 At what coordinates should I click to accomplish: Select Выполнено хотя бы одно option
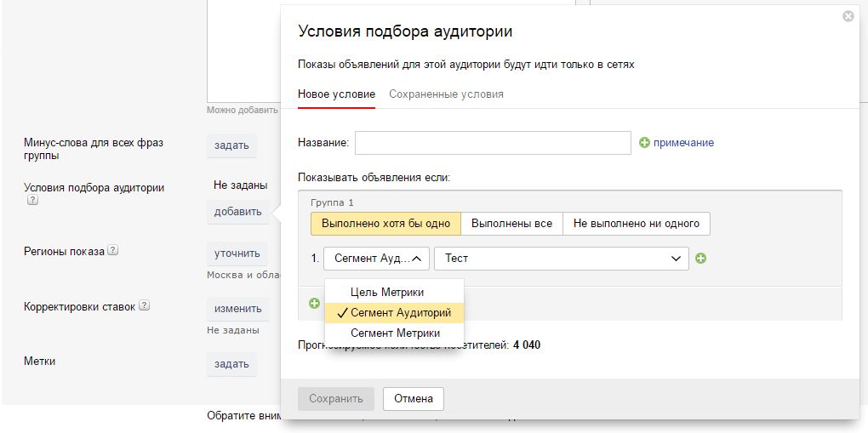385,224
